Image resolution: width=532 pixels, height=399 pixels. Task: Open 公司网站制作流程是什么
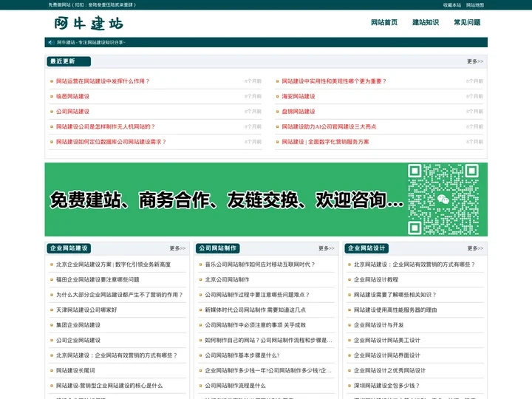coord(236,386)
